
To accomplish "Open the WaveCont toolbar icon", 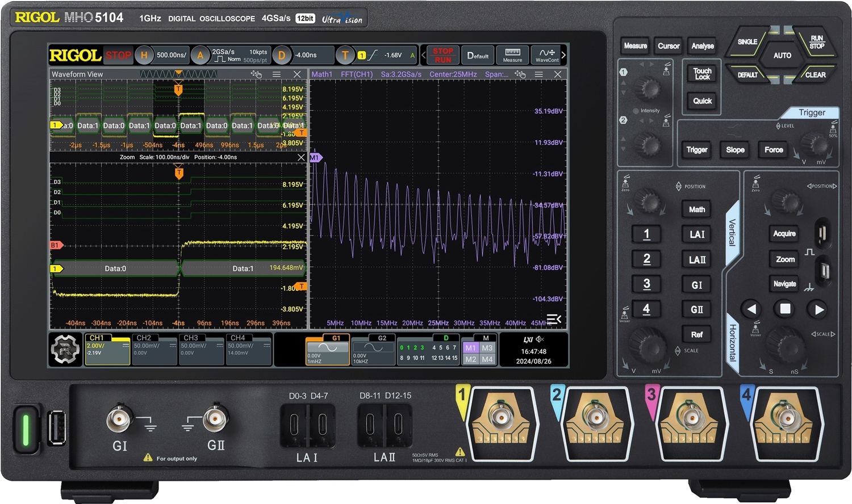I will [547, 55].
